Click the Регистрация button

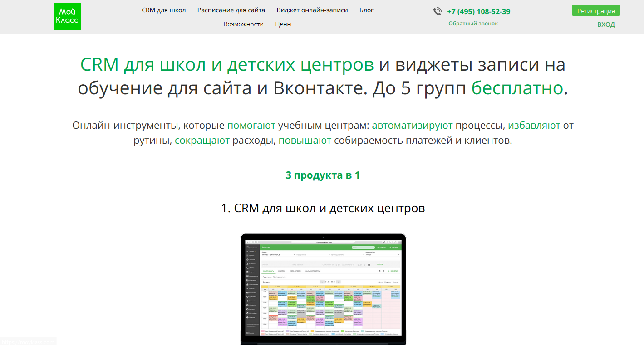tap(596, 11)
